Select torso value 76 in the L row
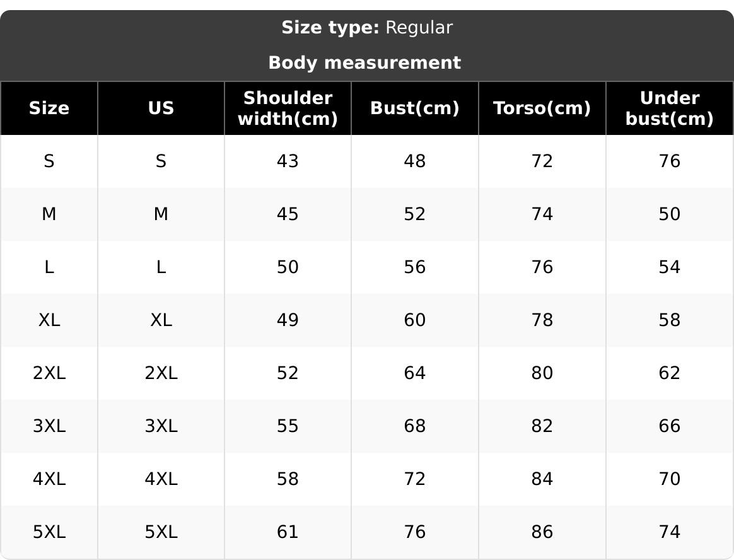The width and height of the screenshot is (734, 560). [x=542, y=267]
